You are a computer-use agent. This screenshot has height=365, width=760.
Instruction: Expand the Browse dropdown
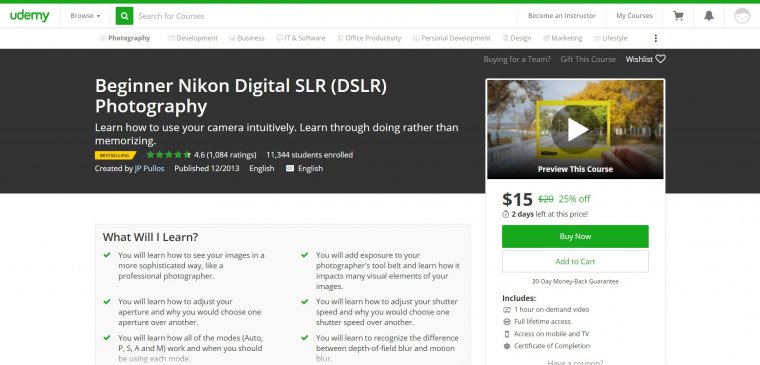tap(85, 16)
